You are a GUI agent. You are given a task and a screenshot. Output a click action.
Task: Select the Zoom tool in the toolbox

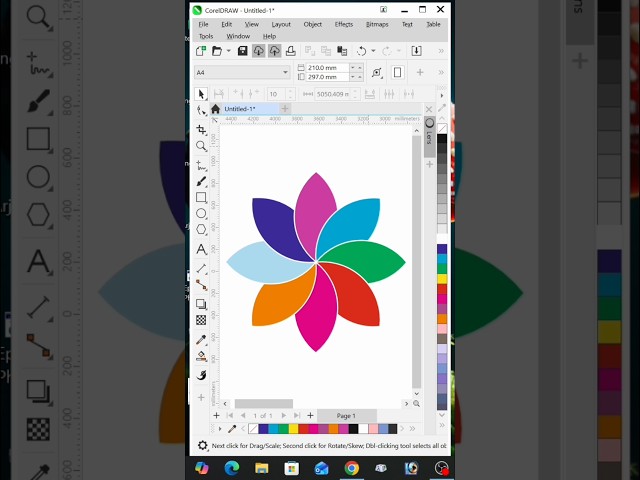pos(201,146)
